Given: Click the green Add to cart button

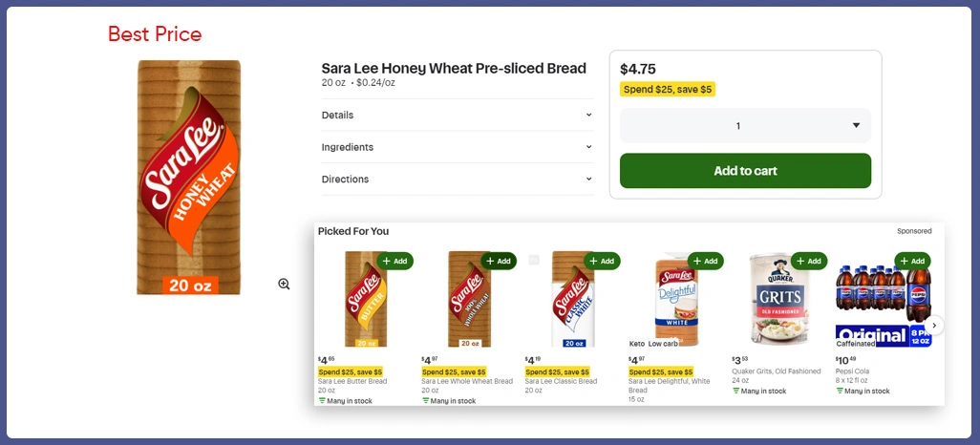Looking at the screenshot, I should point(745,171).
